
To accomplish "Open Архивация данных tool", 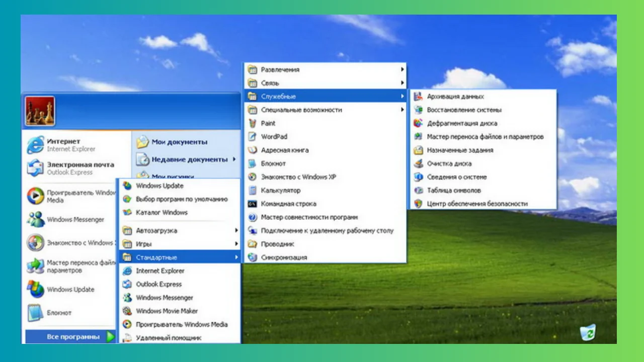I will [484, 97].
